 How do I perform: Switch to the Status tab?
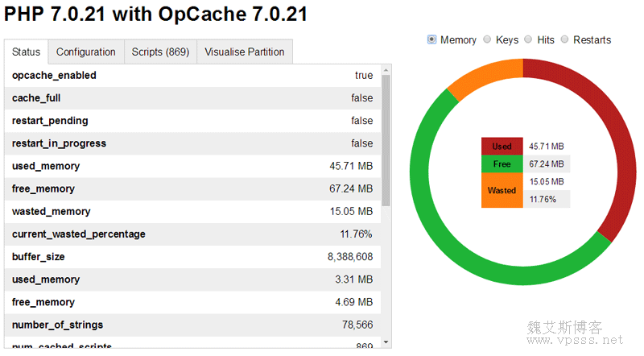click(x=26, y=52)
